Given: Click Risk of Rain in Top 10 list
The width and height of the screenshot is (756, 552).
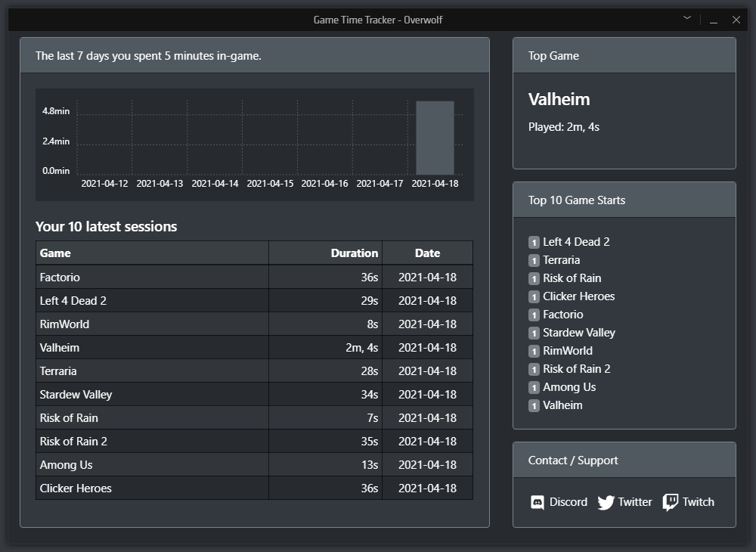Looking at the screenshot, I should pyautogui.click(x=572, y=278).
